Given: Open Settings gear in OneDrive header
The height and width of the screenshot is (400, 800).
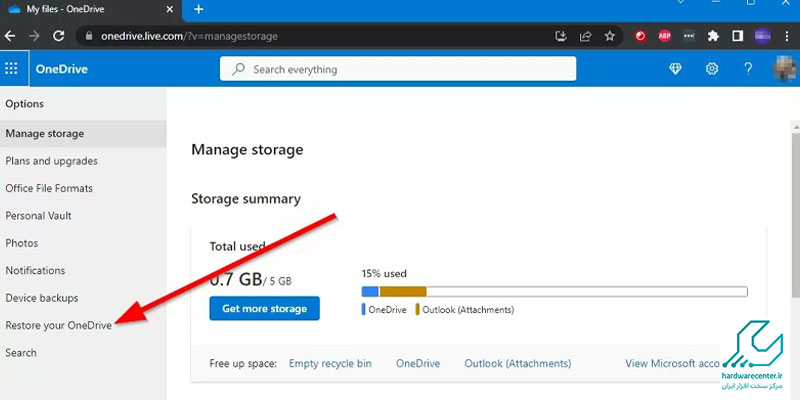Looking at the screenshot, I should pos(712,69).
